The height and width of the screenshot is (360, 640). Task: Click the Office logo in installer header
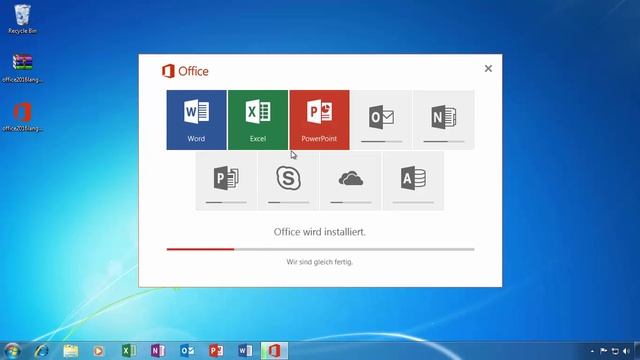pos(185,71)
